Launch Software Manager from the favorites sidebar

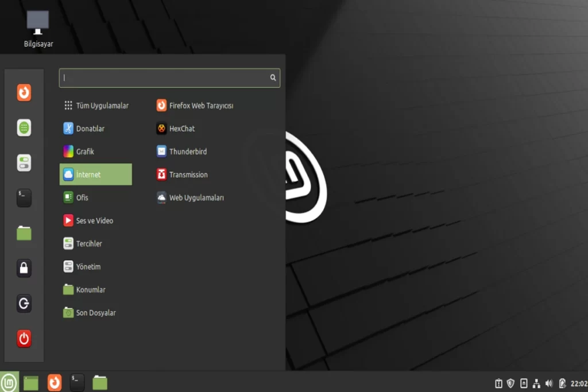(x=24, y=128)
